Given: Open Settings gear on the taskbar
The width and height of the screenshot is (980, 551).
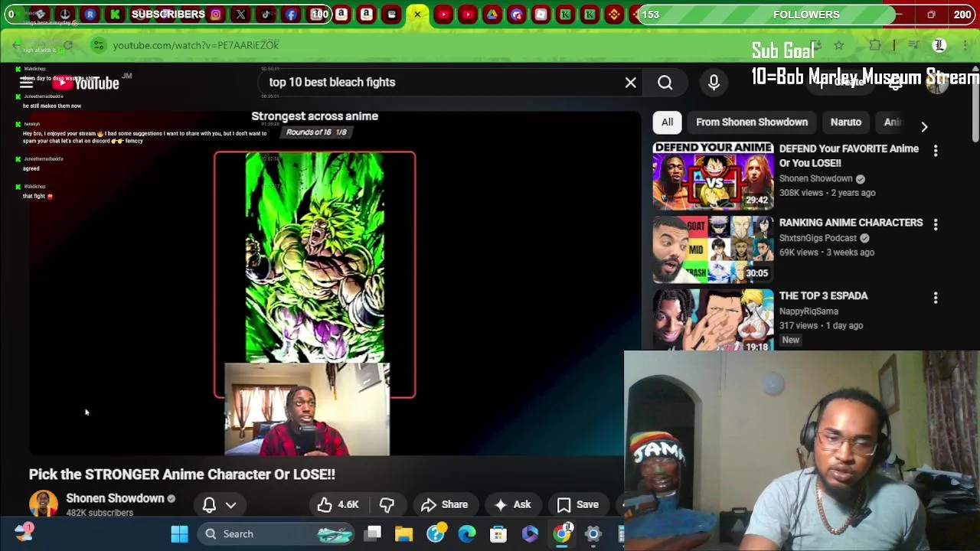Looking at the screenshot, I should click(593, 533).
